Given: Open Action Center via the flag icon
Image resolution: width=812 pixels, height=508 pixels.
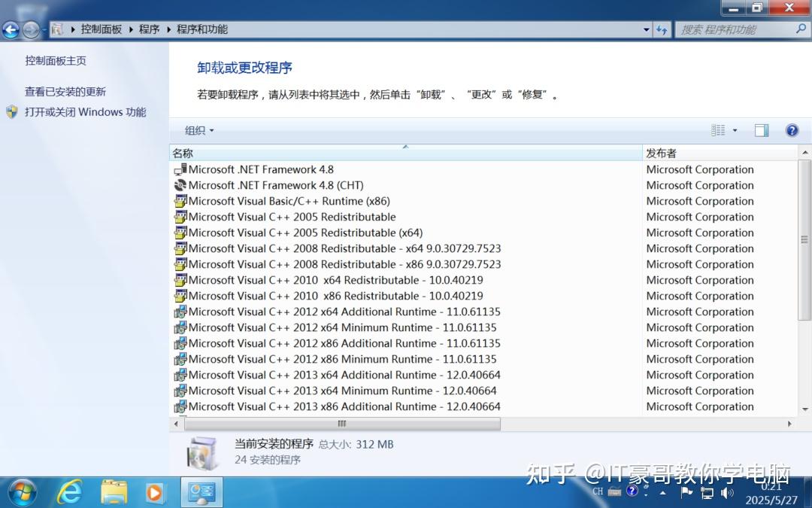Looking at the screenshot, I should coord(686,492).
